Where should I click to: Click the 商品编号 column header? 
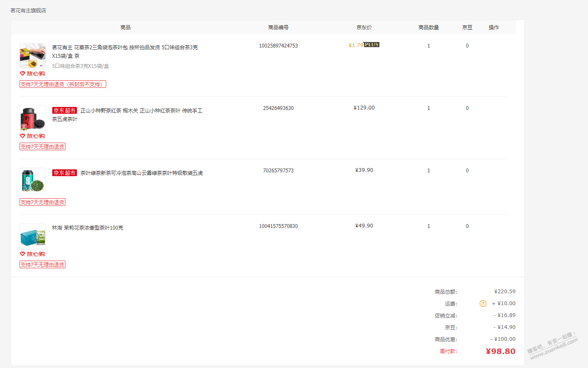coord(278,27)
